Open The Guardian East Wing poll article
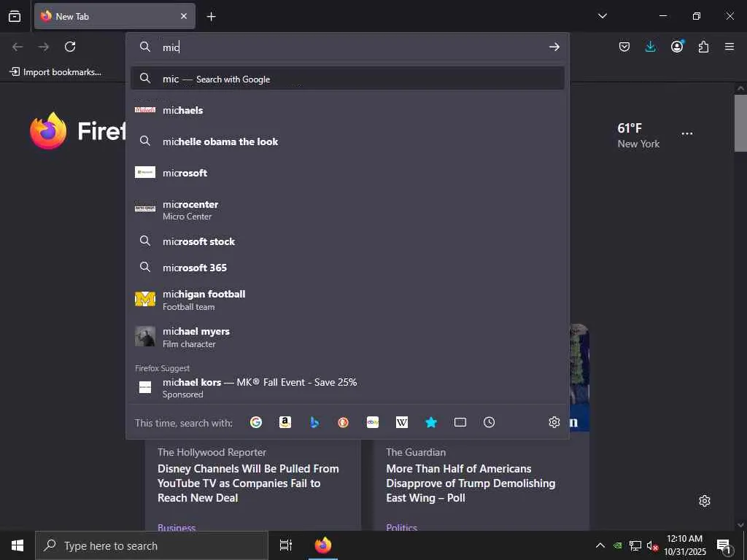 point(471,483)
